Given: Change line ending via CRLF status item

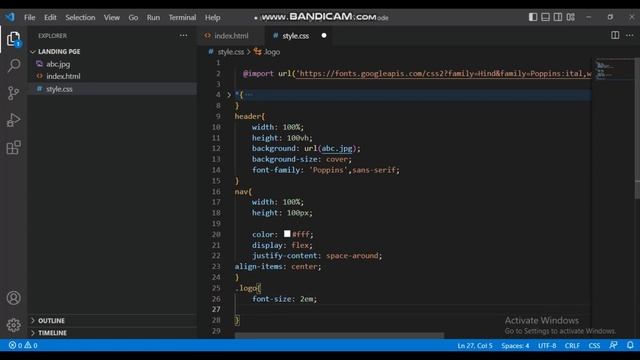Looking at the screenshot, I should click(572, 345).
